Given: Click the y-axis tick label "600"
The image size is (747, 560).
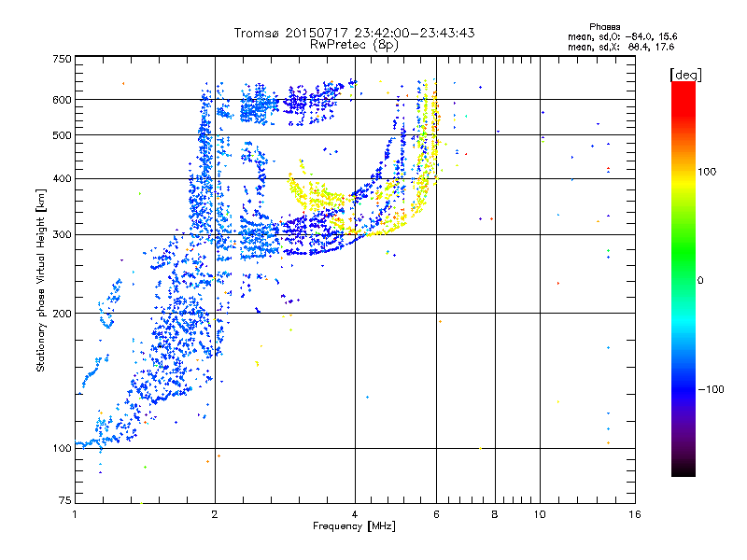Looking at the screenshot, I should (62, 100).
